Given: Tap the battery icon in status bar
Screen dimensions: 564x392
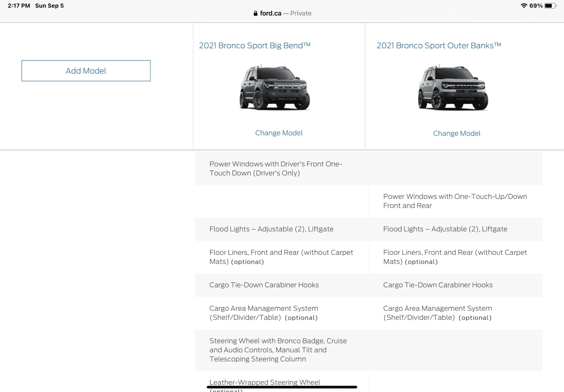Looking at the screenshot, I should click(550, 6).
